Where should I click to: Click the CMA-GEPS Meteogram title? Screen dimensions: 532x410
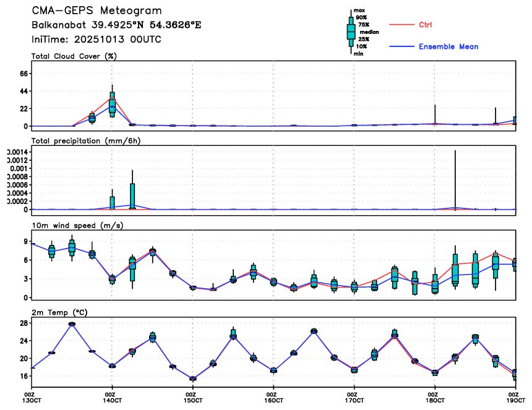(x=97, y=11)
